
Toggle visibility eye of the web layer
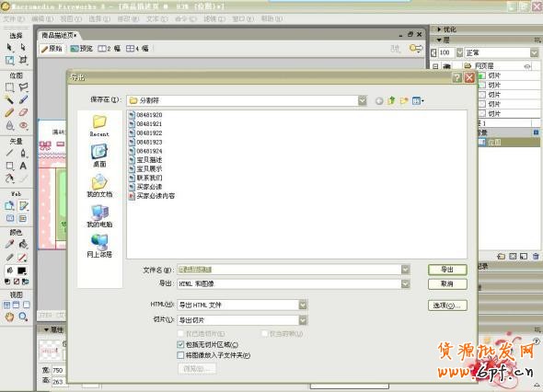tap(526, 66)
